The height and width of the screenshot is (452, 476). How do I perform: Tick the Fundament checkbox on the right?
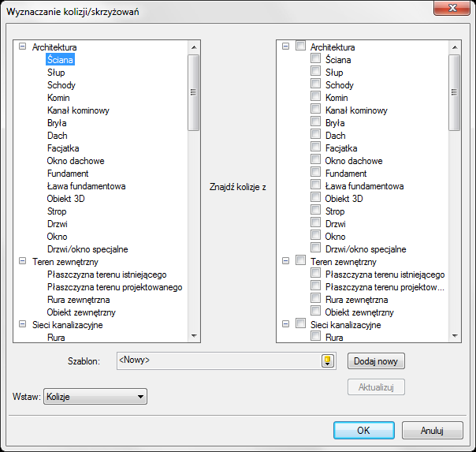point(316,172)
